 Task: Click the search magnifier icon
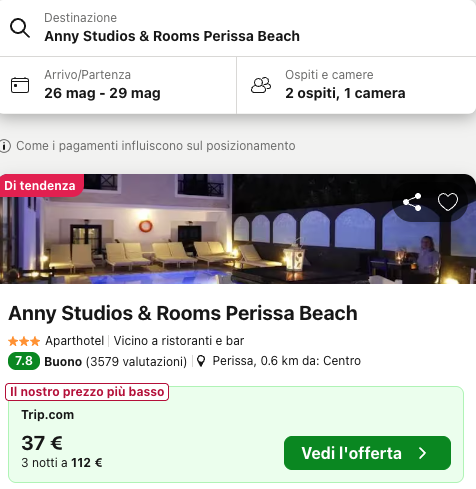[20, 28]
